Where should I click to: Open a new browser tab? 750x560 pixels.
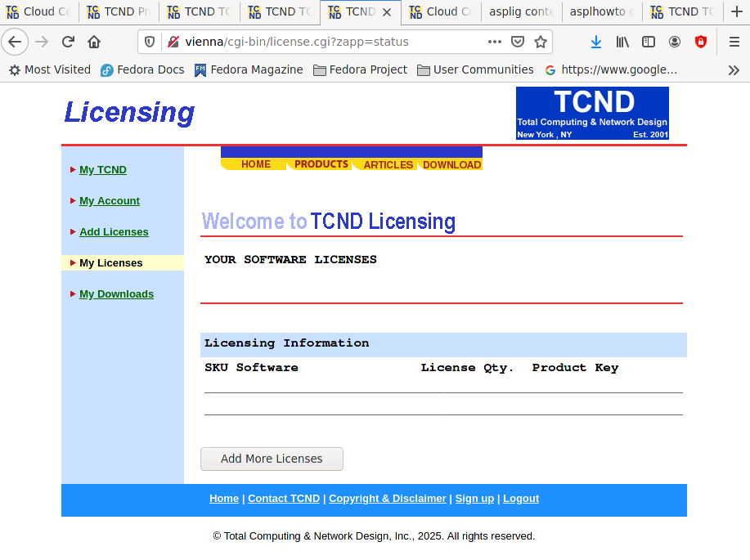(x=735, y=11)
